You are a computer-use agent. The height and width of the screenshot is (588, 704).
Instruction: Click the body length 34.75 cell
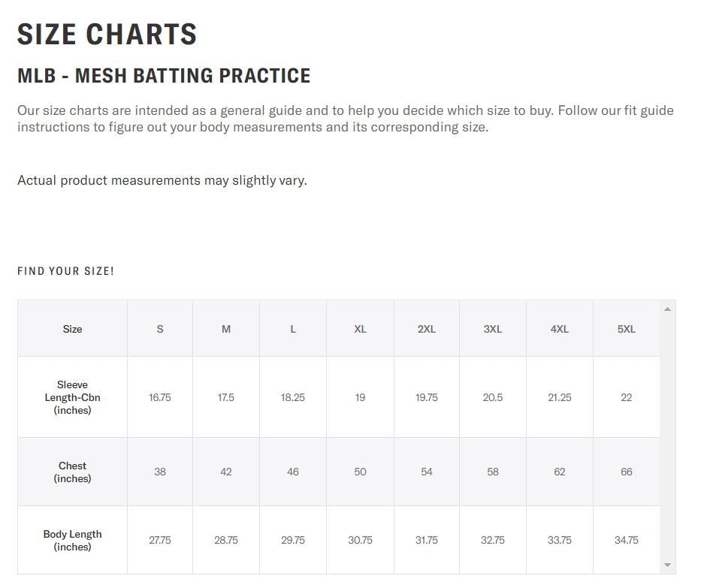pos(627,540)
